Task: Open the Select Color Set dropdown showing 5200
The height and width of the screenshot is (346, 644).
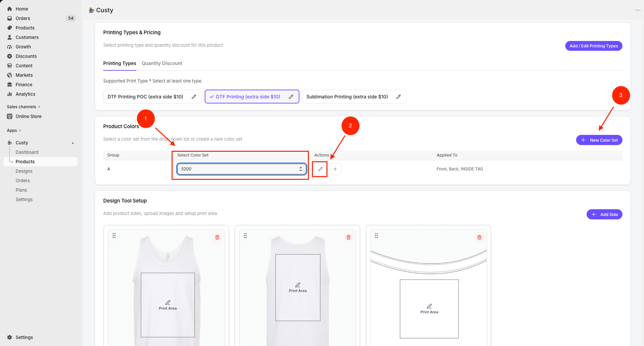Action: click(x=241, y=169)
